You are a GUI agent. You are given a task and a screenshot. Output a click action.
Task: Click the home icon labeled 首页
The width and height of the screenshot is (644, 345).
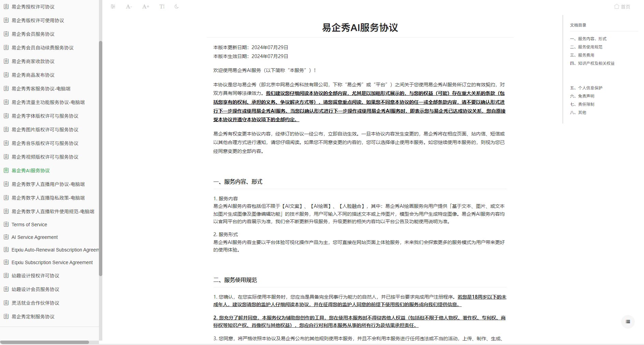[x=622, y=6]
